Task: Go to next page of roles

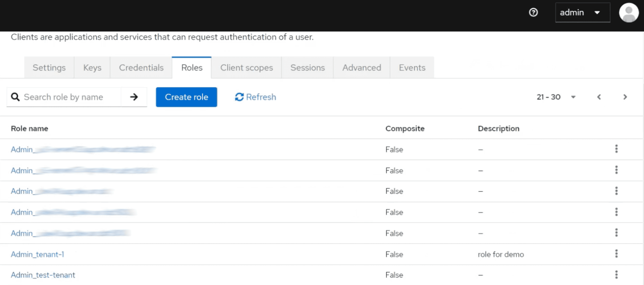Action: click(625, 97)
